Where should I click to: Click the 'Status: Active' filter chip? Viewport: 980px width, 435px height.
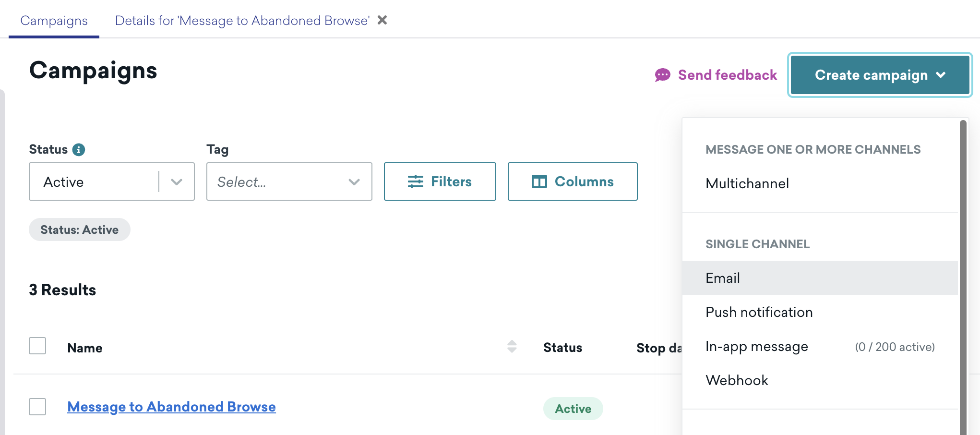79,230
